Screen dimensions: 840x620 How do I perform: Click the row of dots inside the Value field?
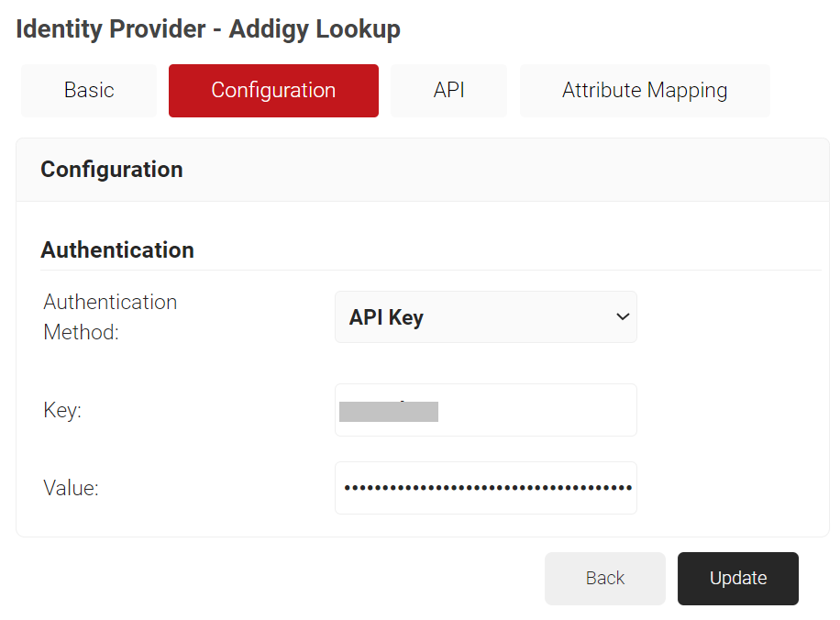tap(488, 488)
